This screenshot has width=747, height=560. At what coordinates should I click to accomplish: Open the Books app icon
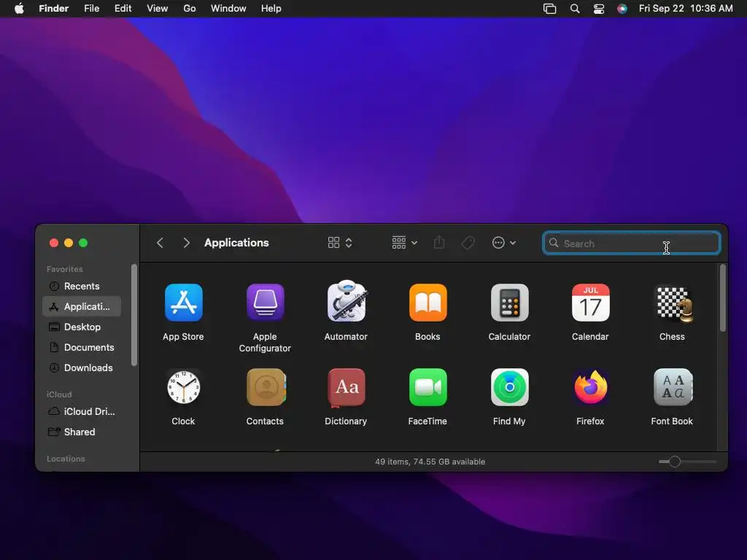427,303
